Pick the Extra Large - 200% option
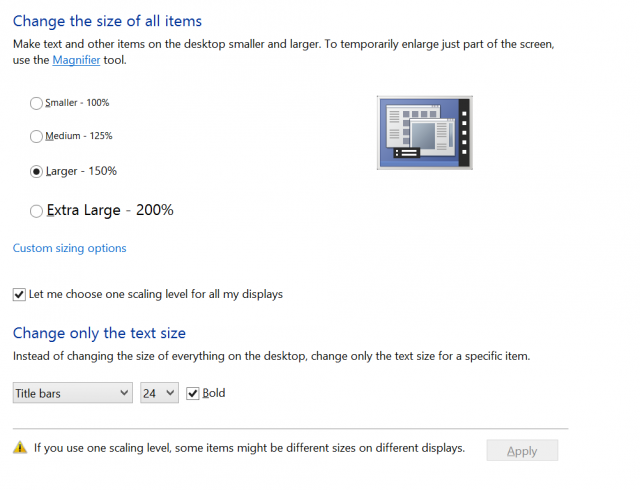 (x=36, y=211)
